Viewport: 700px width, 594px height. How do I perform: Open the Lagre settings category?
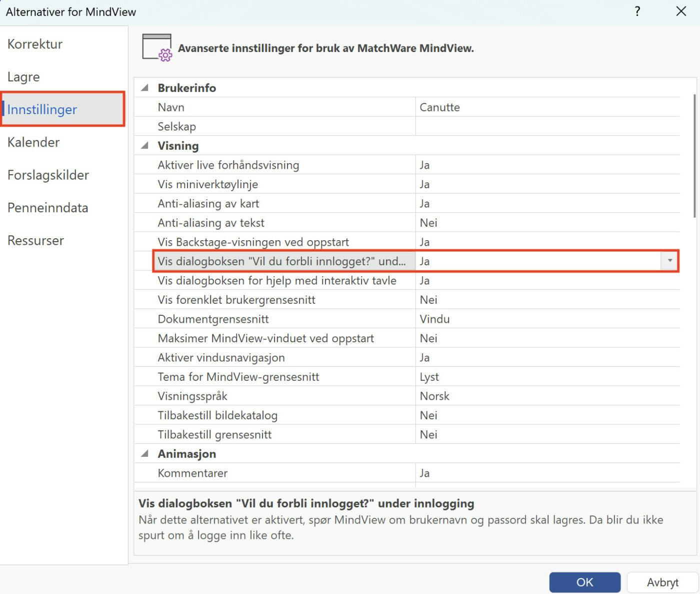pyautogui.click(x=23, y=77)
